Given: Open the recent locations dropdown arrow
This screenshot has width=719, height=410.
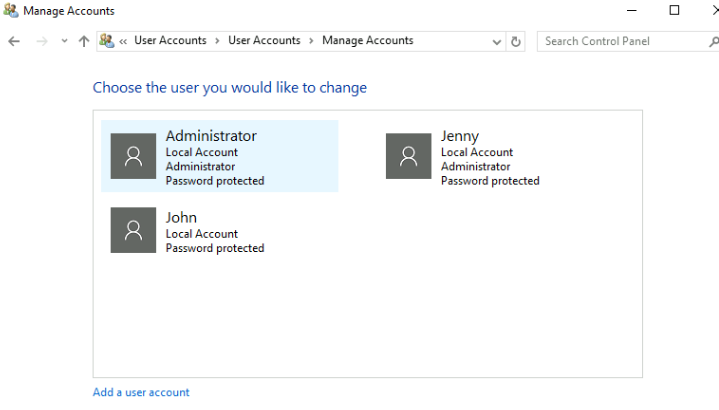Looking at the screenshot, I should click(64, 41).
